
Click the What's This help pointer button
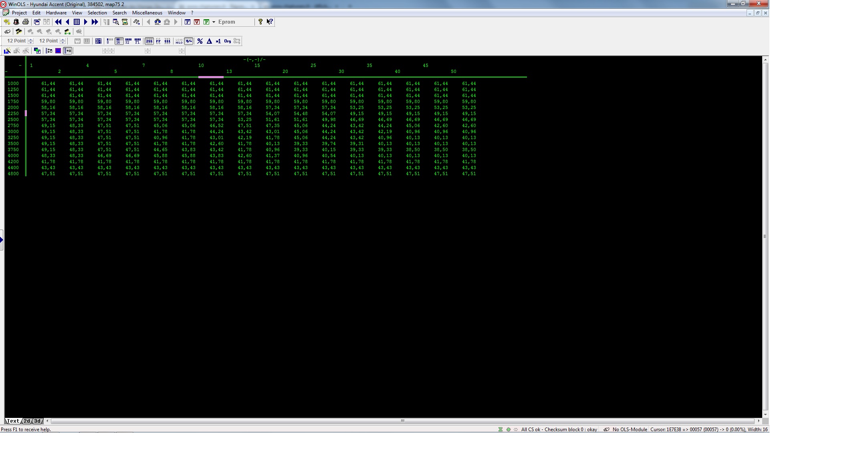coord(270,22)
